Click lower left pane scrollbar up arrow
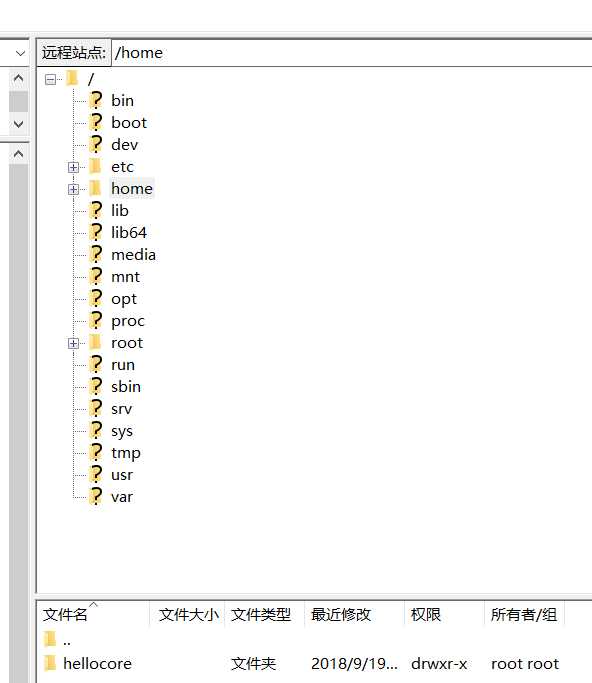Screen dimensions: 592x683 pos(19,154)
